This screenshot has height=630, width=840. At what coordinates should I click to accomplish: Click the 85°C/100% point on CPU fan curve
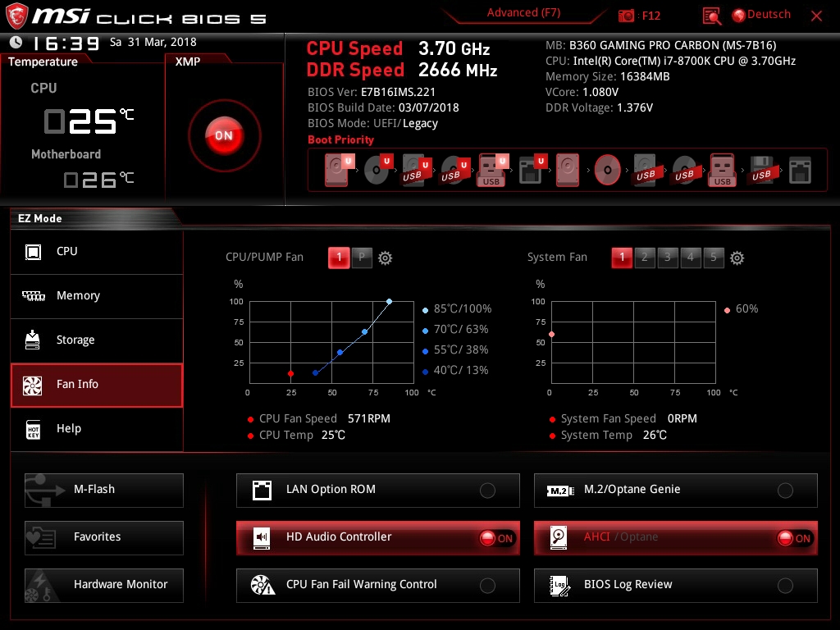click(390, 302)
